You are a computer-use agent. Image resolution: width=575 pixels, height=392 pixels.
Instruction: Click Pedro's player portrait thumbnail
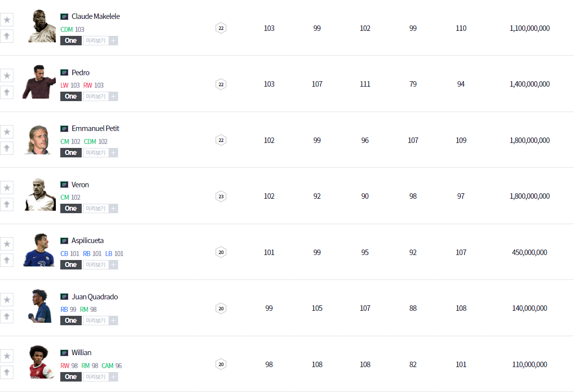(x=39, y=82)
